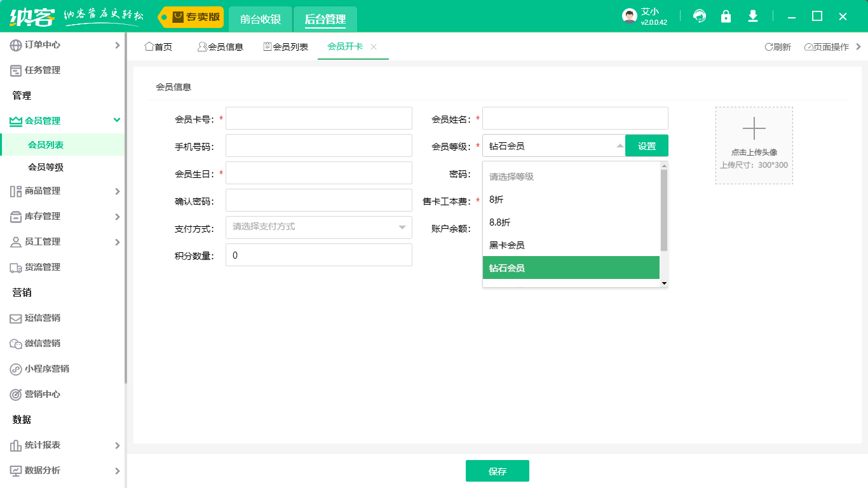Select 小程序营销 in the sidebar

[44, 369]
